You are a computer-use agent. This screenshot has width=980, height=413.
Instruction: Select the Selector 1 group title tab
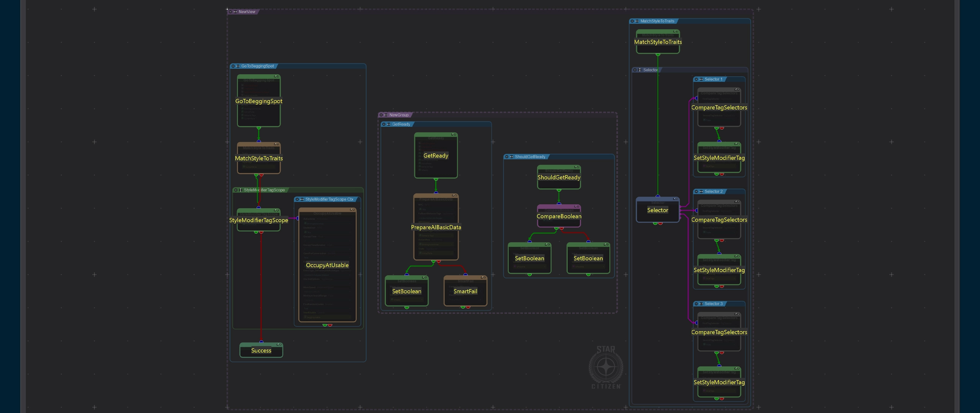(713, 80)
